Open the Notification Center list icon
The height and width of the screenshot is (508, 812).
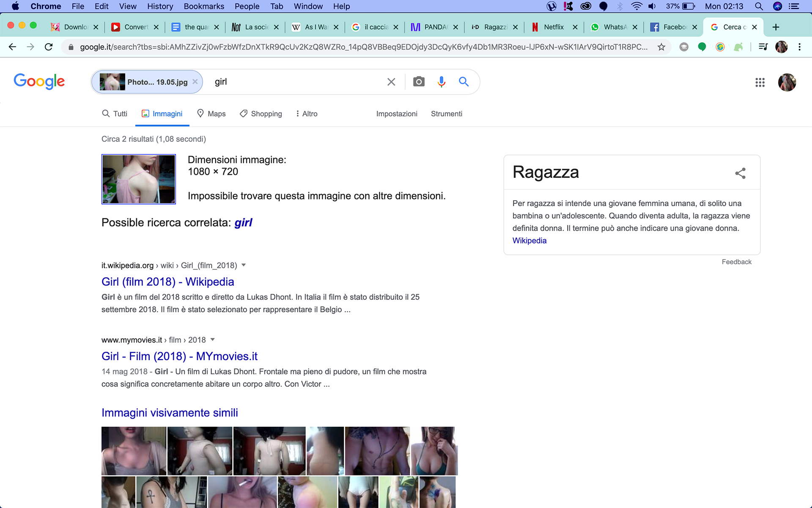[794, 6]
